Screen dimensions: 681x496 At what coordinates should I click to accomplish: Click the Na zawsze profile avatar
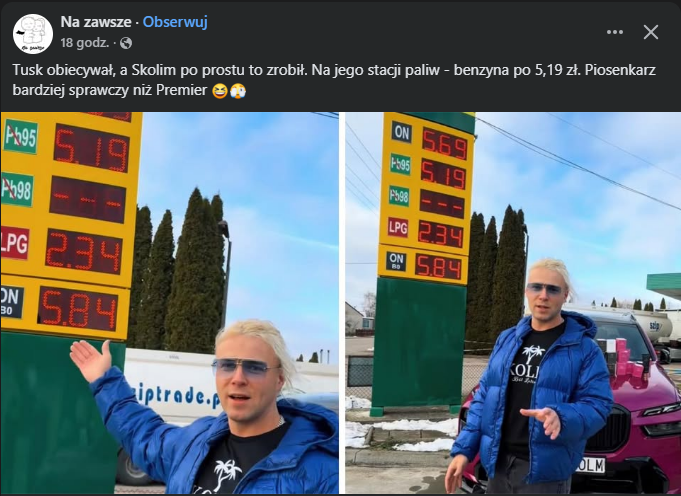[x=33, y=34]
